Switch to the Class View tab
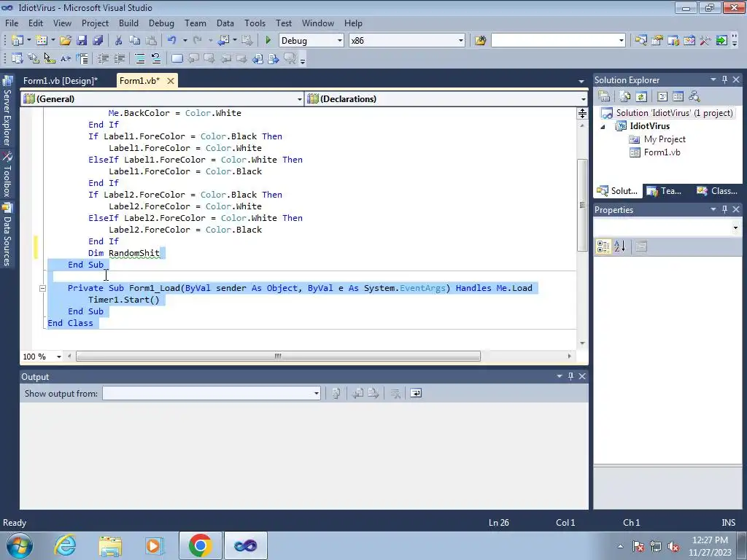 click(x=717, y=191)
